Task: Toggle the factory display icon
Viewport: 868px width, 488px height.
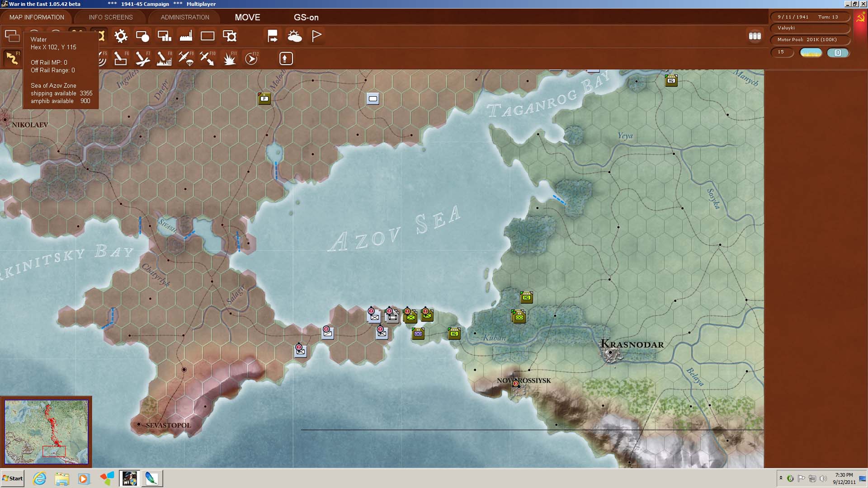Action: click(186, 36)
